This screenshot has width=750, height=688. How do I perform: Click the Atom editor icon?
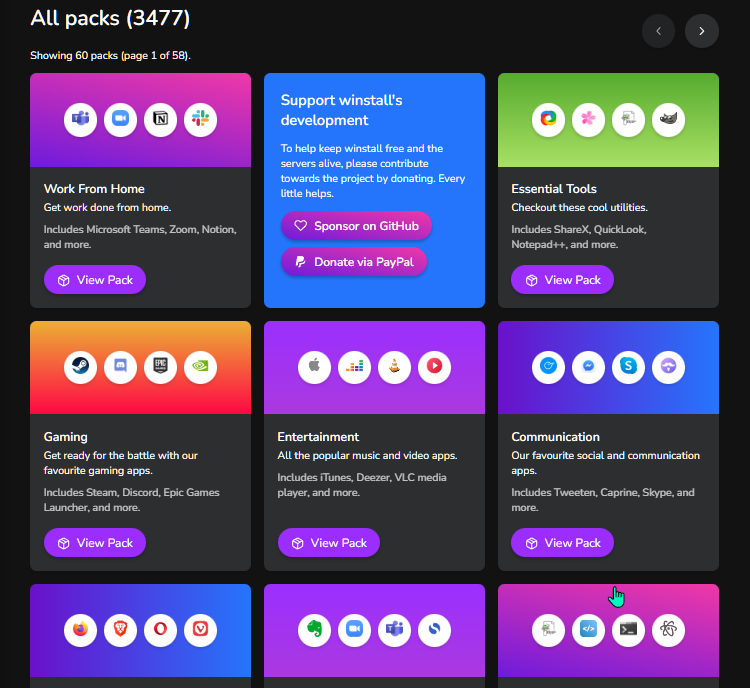click(668, 630)
